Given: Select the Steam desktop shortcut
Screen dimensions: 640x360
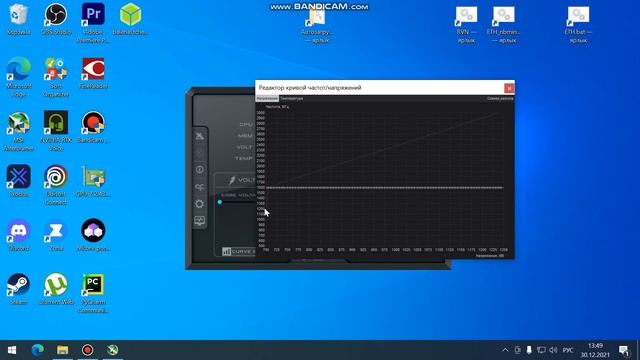Looking at the screenshot, I should coord(18,289).
